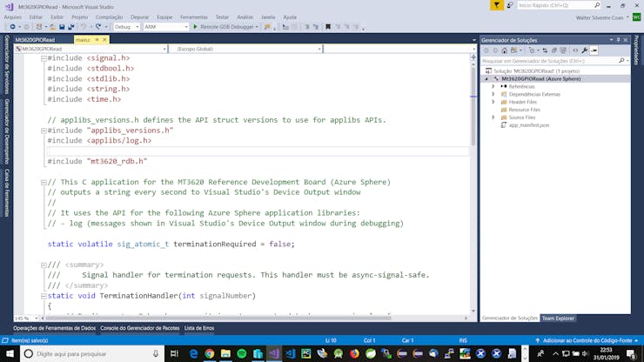The image size is (644, 362).
Task: Open the ARM platform dropdown
Action: (x=165, y=27)
